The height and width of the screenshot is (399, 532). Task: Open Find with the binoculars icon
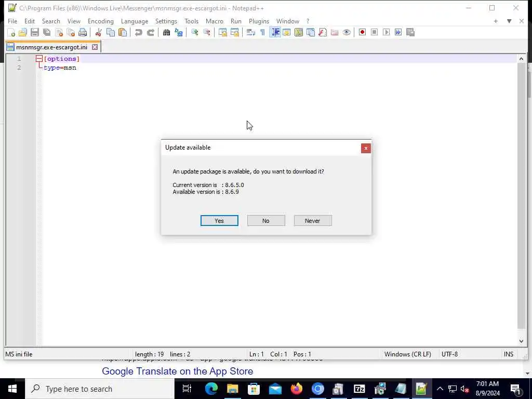pyautogui.click(x=166, y=32)
